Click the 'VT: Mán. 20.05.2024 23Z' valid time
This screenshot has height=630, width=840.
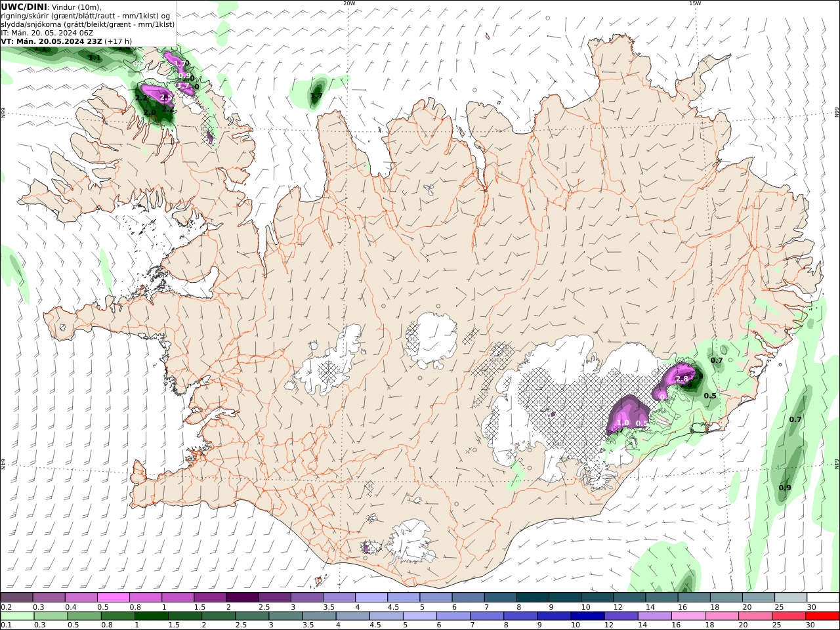click(51, 41)
